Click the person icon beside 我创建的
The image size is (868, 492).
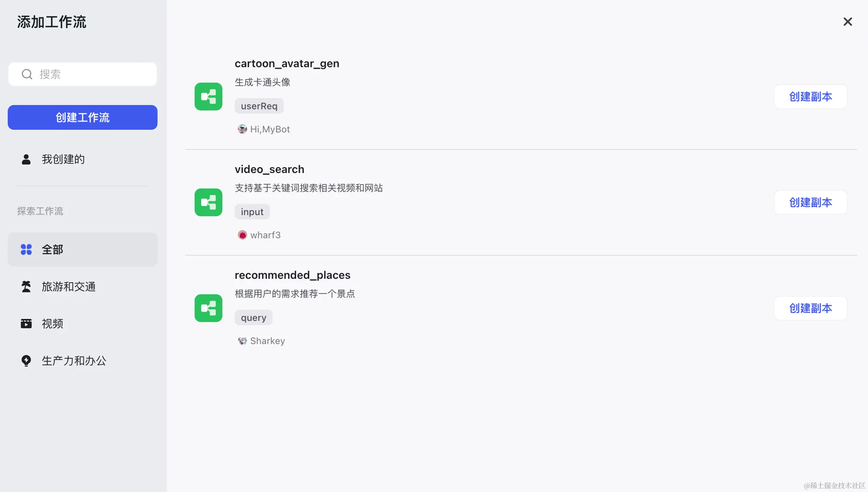tap(26, 159)
